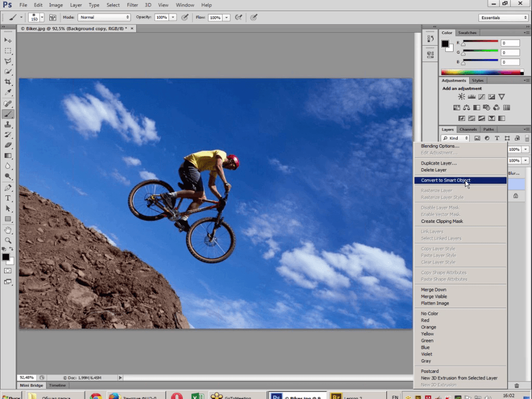Choose Convert to Smart Object

[x=460, y=180]
